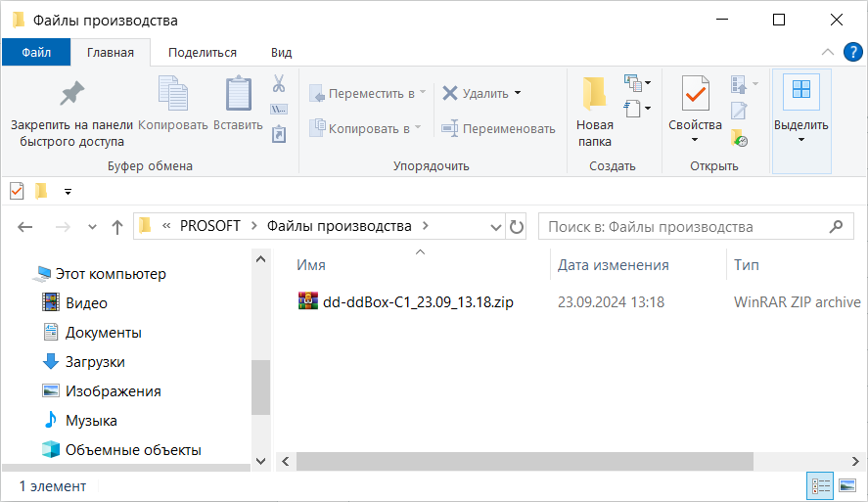Open the Файл menu tab
Image resolution: width=868 pixels, height=502 pixels.
pyautogui.click(x=36, y=53)
